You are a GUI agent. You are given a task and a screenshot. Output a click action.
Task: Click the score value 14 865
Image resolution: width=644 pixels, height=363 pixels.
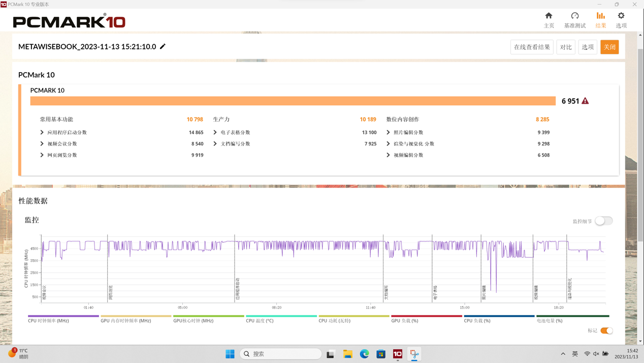tap(196, 132)
